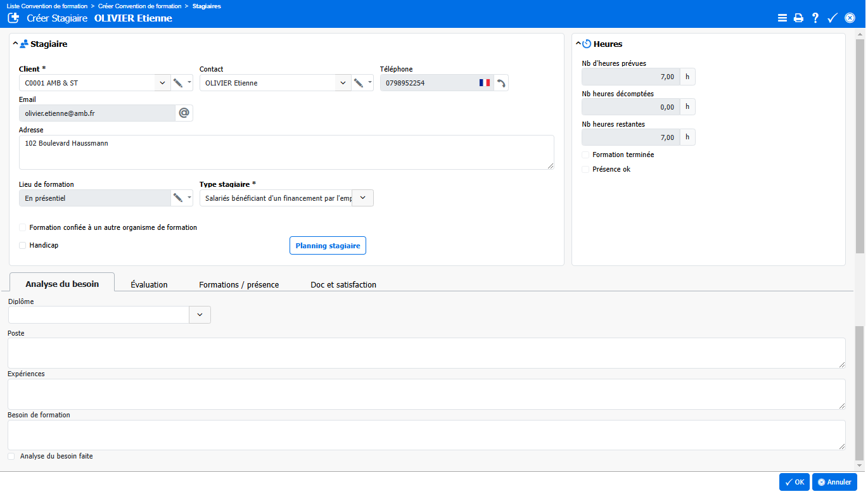The image size is (868, 494).
Task: Click the print icon in header
Action: [798, 18]
